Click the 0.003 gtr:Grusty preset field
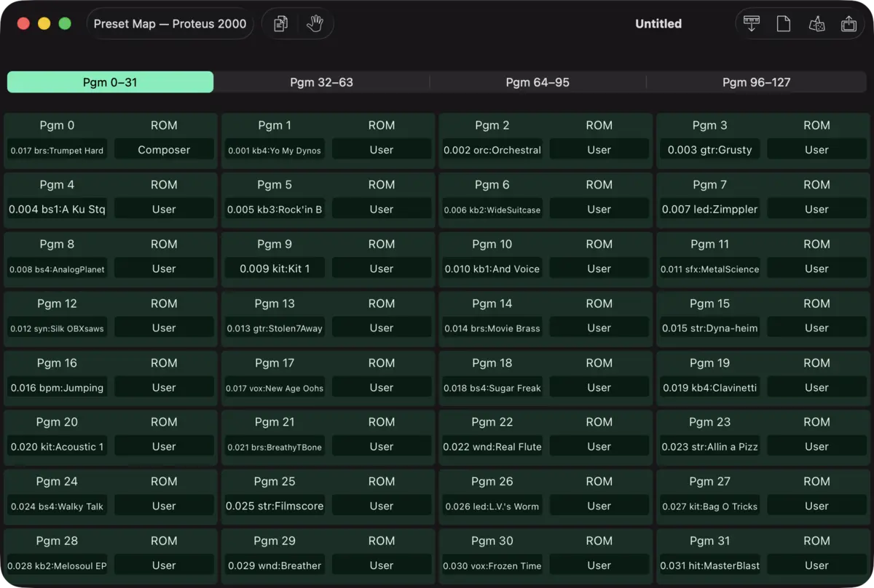Image resolution: width=874 pixels, height=588 pixels. [x=709, y=150]
